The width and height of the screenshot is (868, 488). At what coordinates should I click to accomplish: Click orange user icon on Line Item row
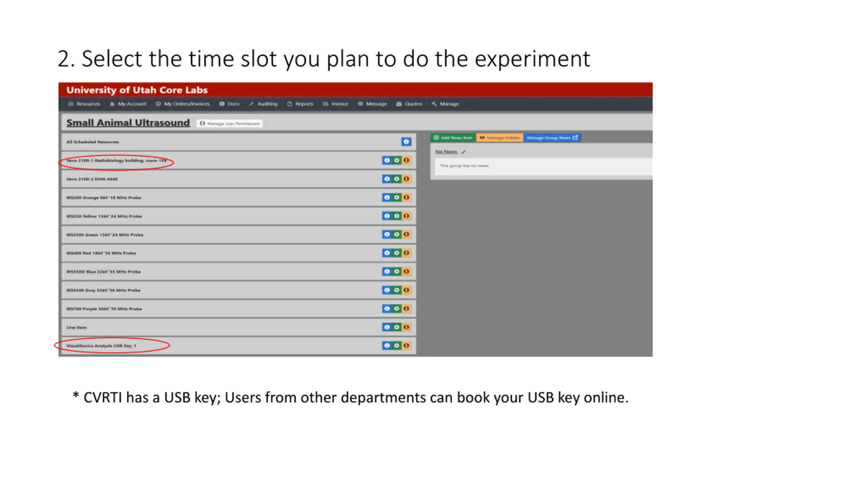pos(406,327)
